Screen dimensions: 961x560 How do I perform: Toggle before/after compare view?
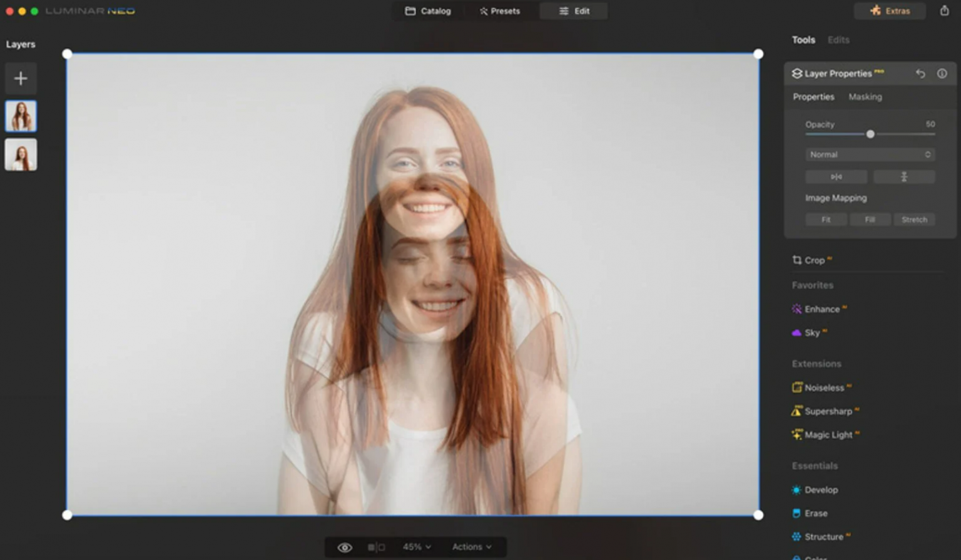(376, 547)
